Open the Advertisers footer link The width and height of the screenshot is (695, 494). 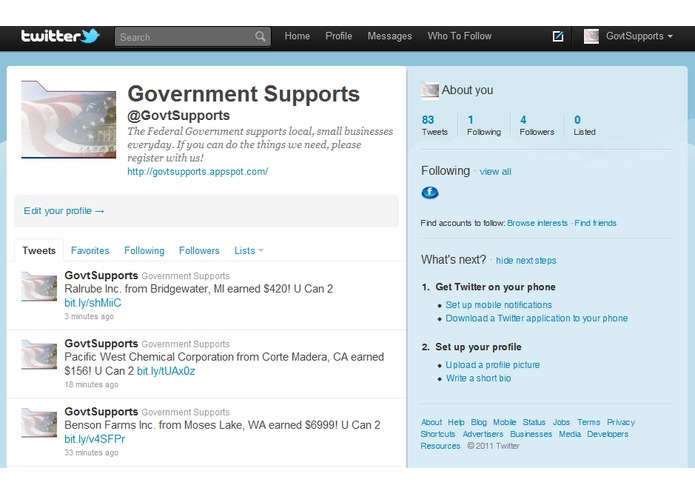tap(483, 434)
